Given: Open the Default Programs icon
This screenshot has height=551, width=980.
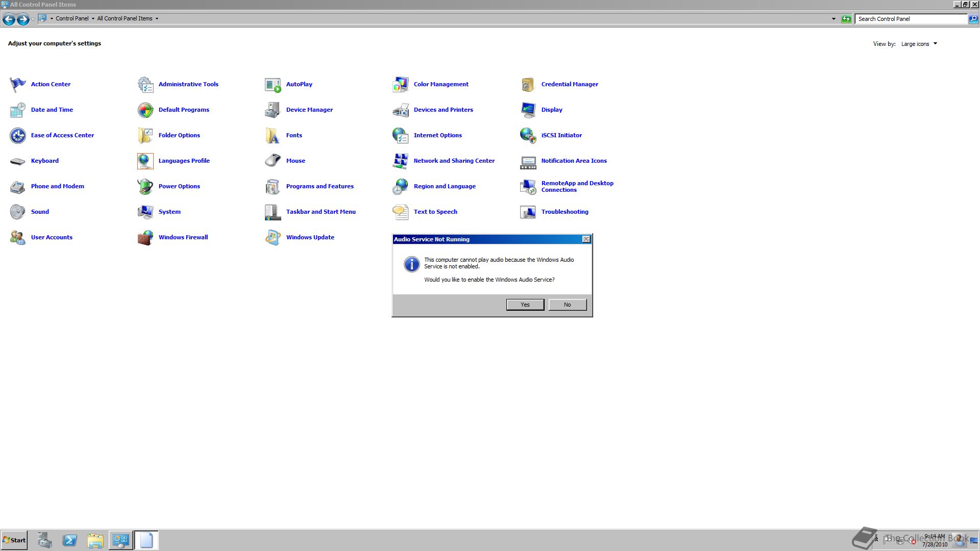Looking at the screenshot, I should (x=145, y=110).
